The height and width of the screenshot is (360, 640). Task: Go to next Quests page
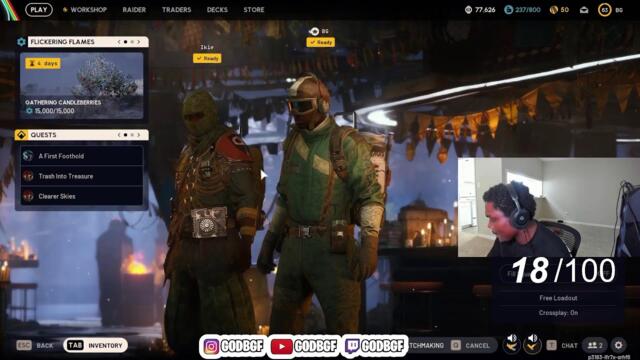[139, 135]
